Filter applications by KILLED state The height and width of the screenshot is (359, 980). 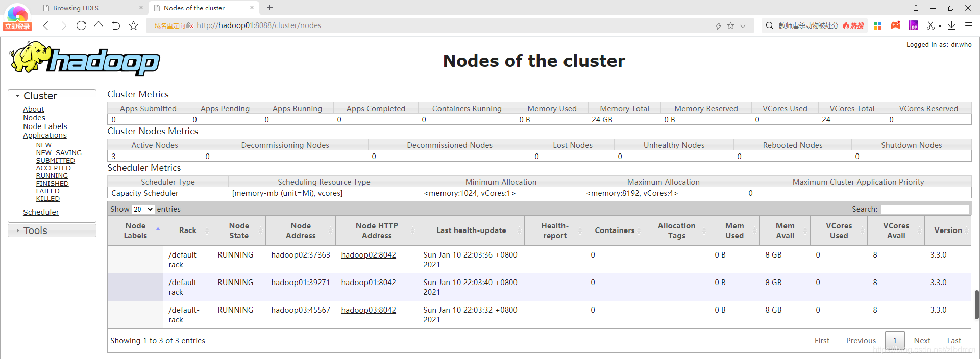[48, 199]
